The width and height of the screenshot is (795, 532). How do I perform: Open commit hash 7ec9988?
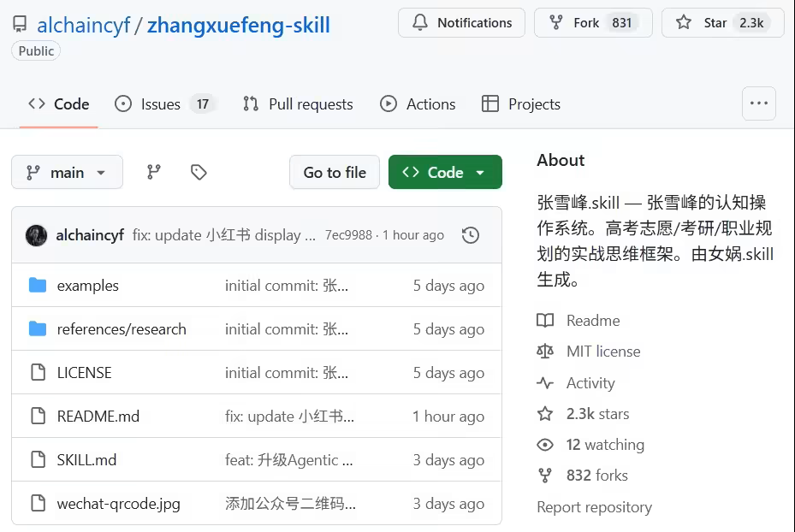click(x=347, y=235)
